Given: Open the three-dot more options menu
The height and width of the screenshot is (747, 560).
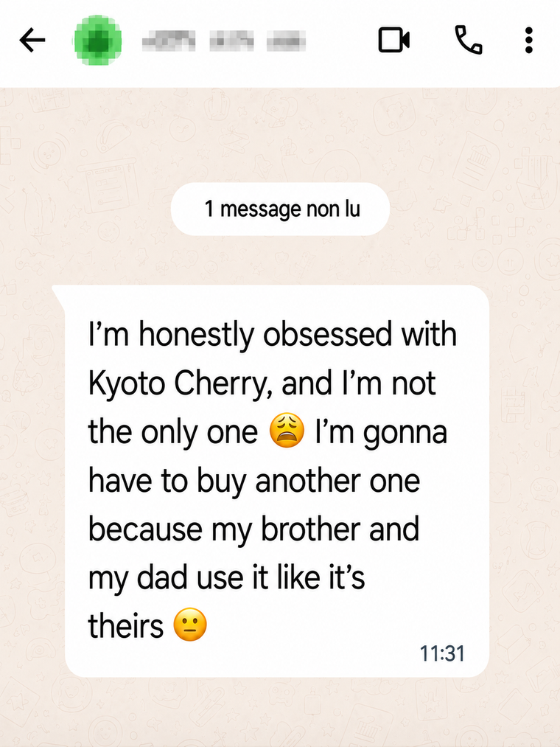Looking at the screenshot, I should point(528,40).
